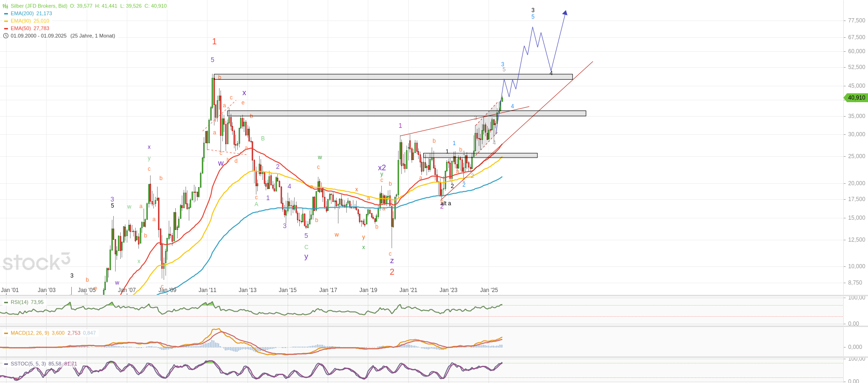Click the green 40,910 current price tag
Viewport: 868px width, 383px height.
856,97
